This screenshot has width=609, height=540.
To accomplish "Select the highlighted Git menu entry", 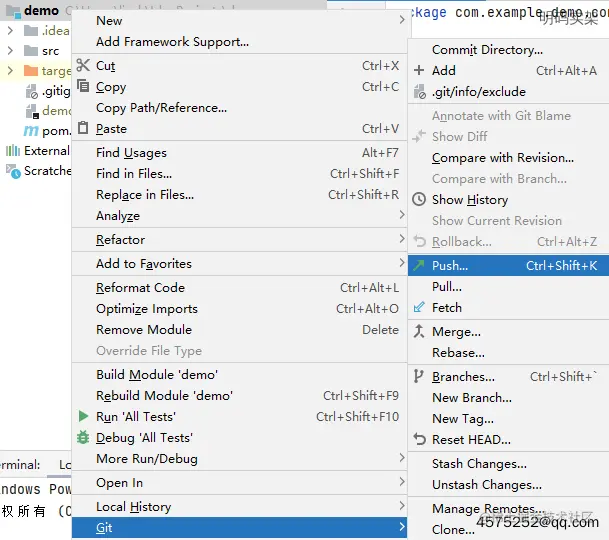I will [239, 528].
